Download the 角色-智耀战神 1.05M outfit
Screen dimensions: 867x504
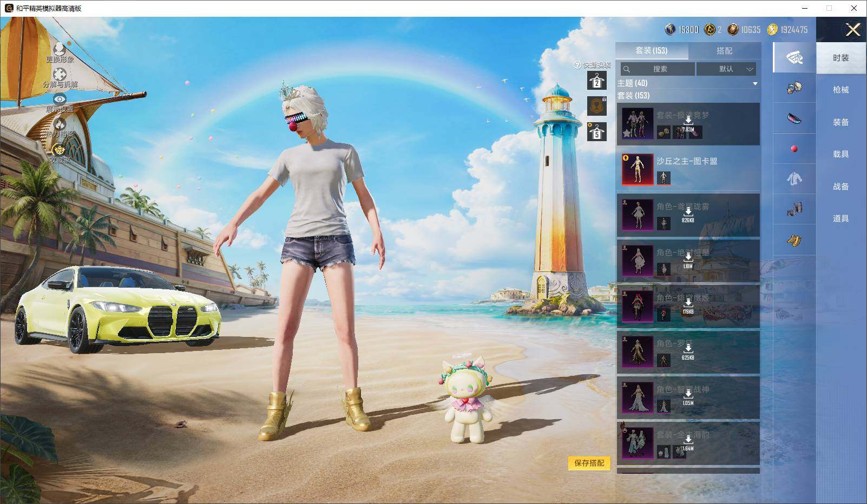[688, 397]
